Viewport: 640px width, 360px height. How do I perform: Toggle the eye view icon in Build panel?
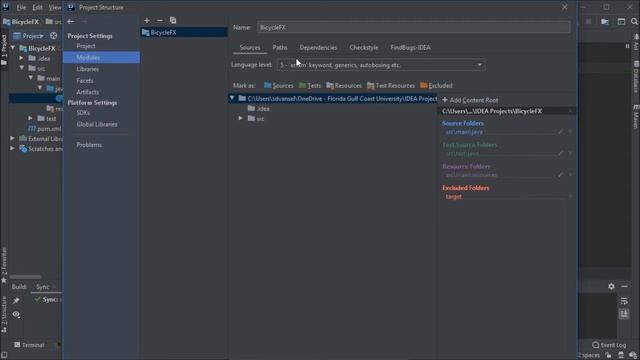pos(16,315)
